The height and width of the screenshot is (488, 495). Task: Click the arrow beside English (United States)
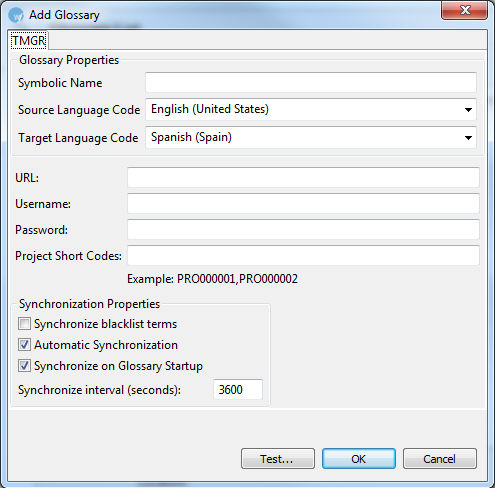coord(468,110)
